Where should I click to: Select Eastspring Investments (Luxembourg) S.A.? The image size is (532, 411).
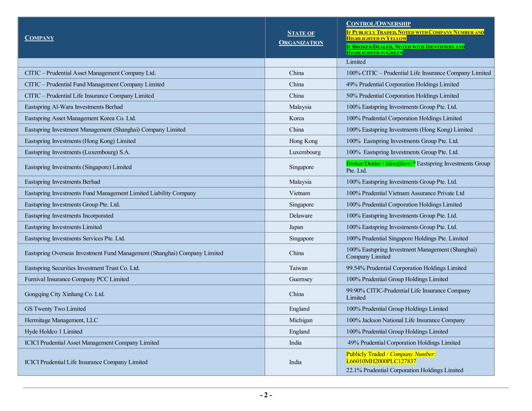pyautogui.click(x=77, y=152)
